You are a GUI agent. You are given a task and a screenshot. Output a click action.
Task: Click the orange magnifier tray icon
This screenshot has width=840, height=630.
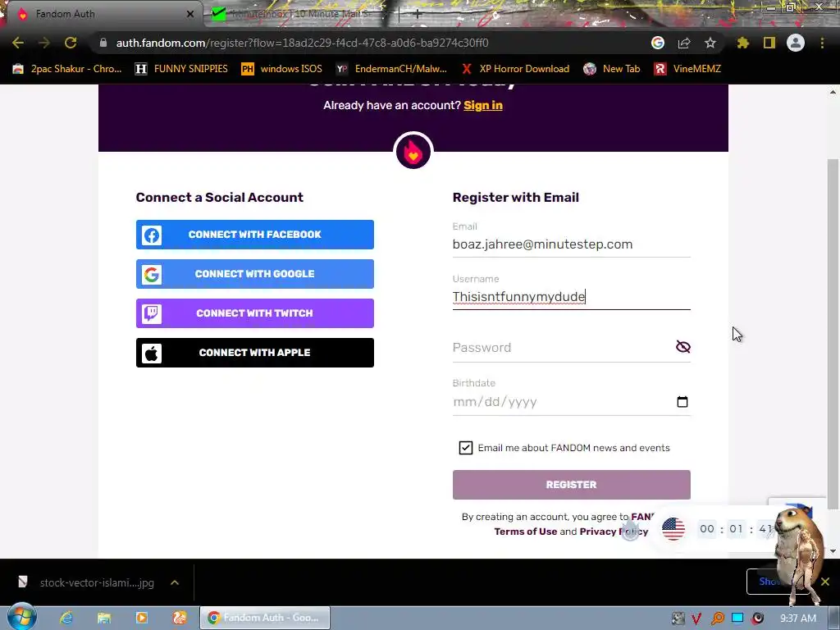(717, 619)
